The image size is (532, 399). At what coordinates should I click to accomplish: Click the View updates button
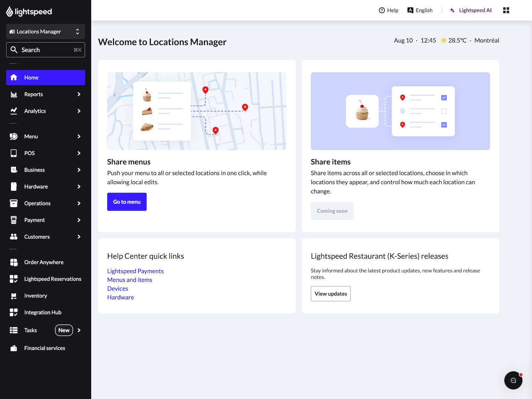331,294
